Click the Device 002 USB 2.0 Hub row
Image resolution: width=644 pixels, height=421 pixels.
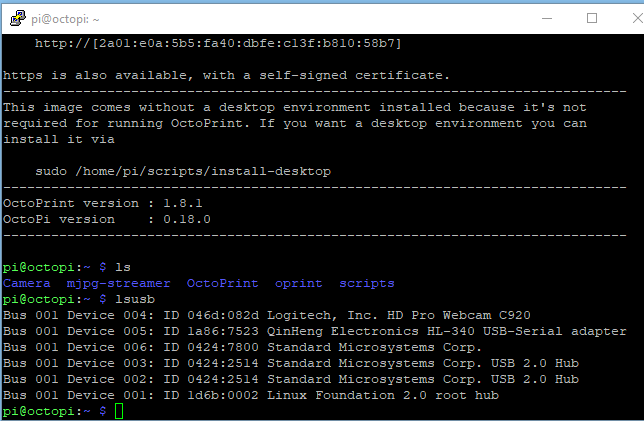[291, 380]
